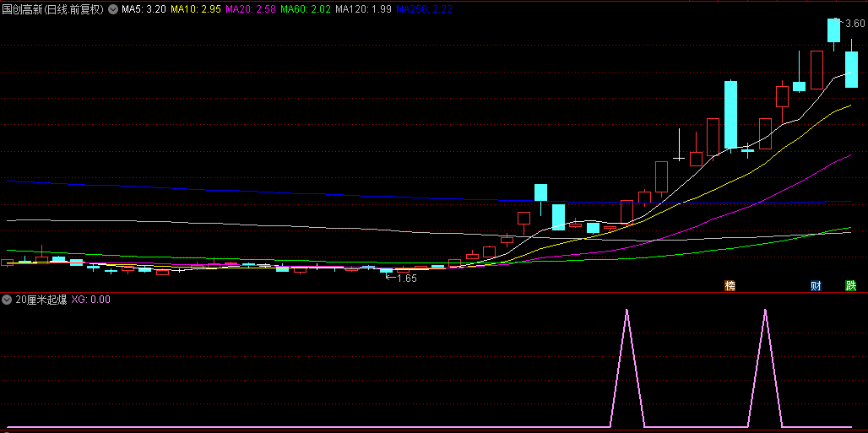This screenshot has width=868, height=433.
Task: Select the MA10: 2.95 label
Action: tap(195, 8)
